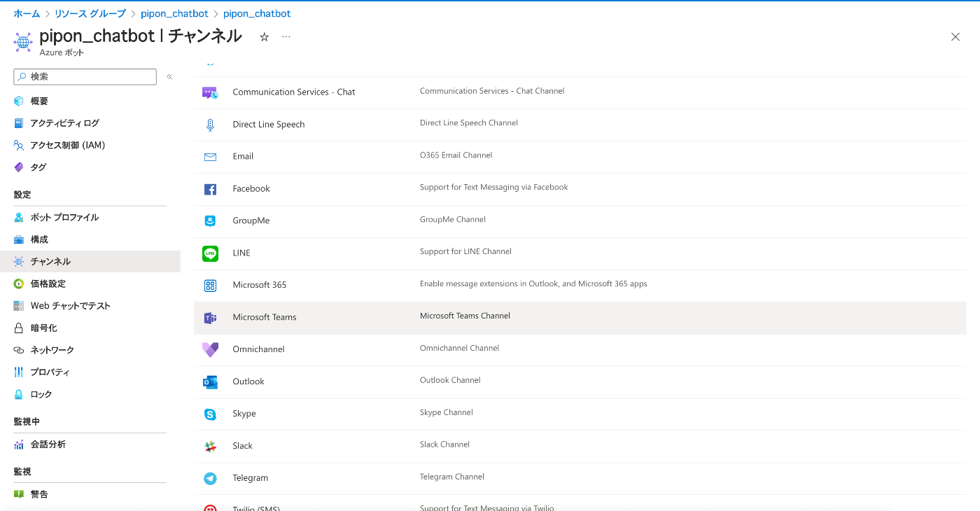Click 'Slack Channel' description text

[x=445, y=445]
